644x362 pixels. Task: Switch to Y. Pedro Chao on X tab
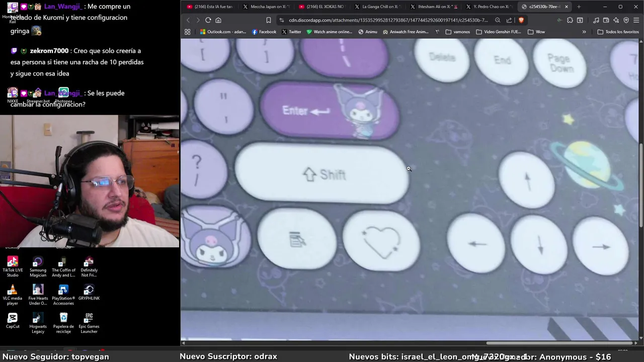(x=489, y=7)
